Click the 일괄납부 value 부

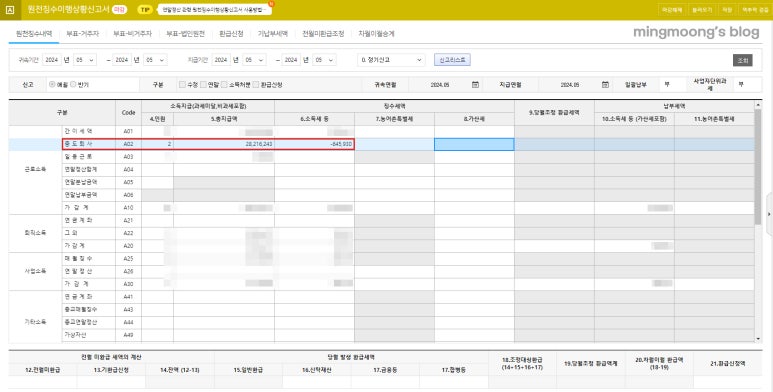(x=667, y=85)
